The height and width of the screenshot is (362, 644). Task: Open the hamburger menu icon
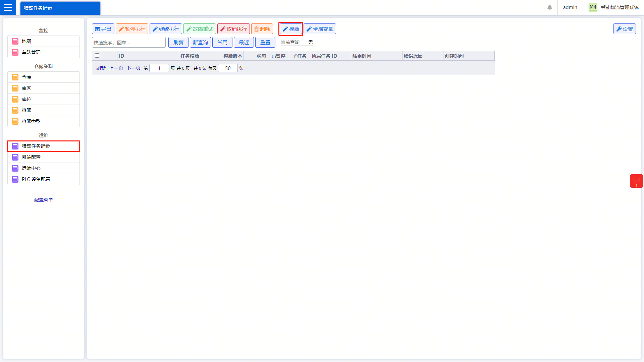8,7
